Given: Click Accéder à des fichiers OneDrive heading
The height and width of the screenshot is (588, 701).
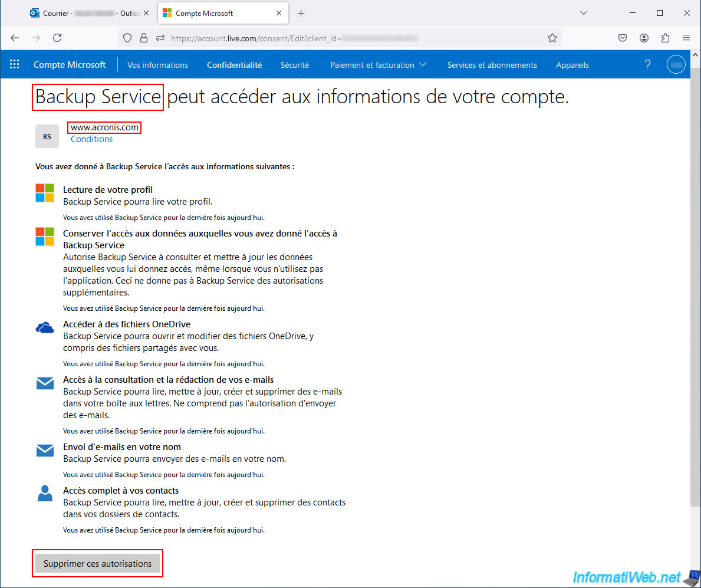Looking at the screenshot, I should point(127,324).
